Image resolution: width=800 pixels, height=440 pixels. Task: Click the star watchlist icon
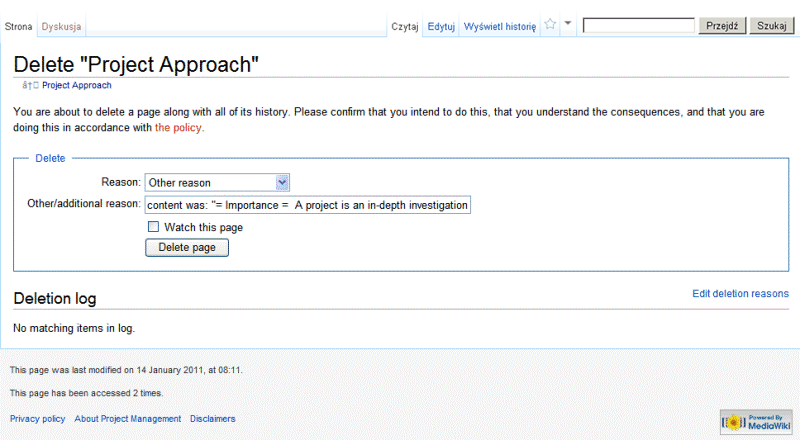[x=550, y=25]
